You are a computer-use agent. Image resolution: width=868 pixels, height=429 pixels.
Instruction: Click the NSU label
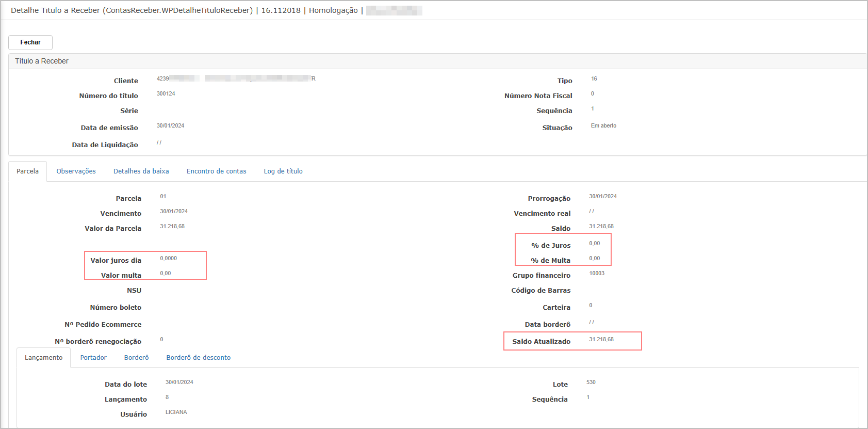coord(134,291)
